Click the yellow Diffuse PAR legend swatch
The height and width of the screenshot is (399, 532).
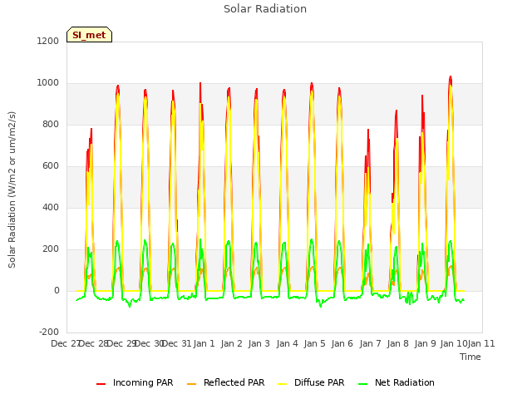pos(283,384)
